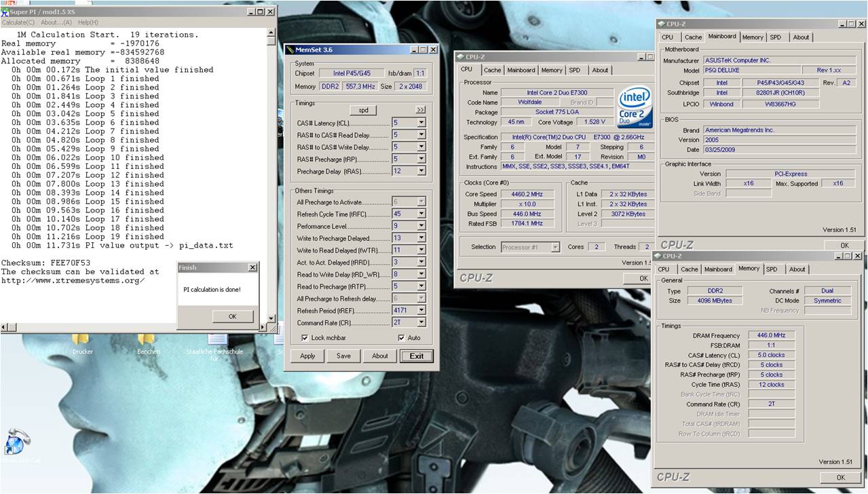868x494 pixels.
Task: Switch to SPD tab in CPU-Z CPU window
Action: [575, 70]
